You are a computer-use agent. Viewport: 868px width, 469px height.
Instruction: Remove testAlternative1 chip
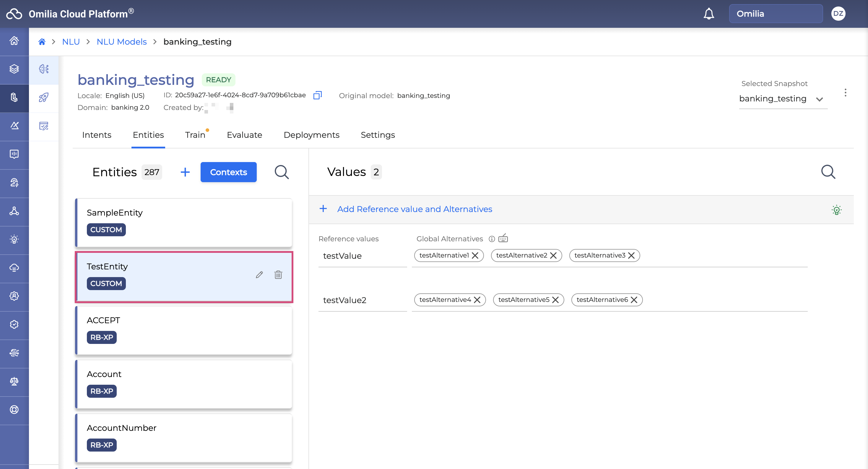click(x=475, y=255)
